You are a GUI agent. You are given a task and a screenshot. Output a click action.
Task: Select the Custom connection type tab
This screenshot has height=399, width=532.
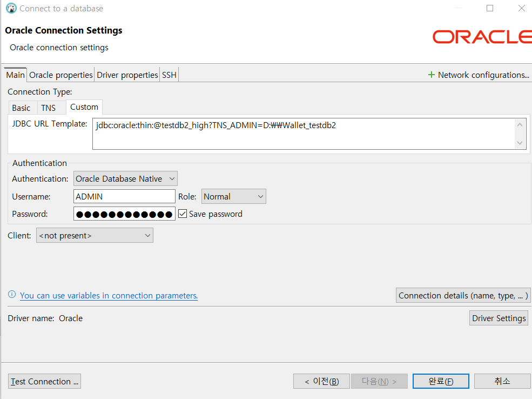84,107
